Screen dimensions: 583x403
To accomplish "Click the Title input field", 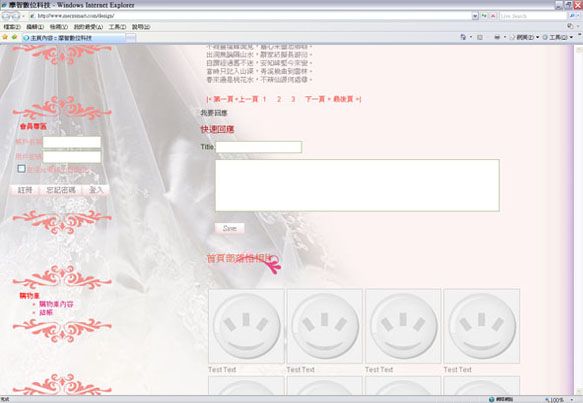I will click(259, 147).
